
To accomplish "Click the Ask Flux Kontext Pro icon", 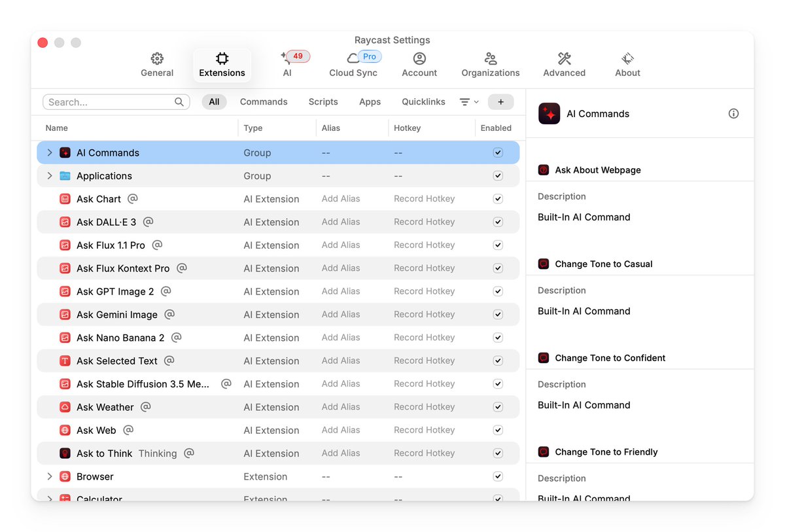I will pos(65,268).
